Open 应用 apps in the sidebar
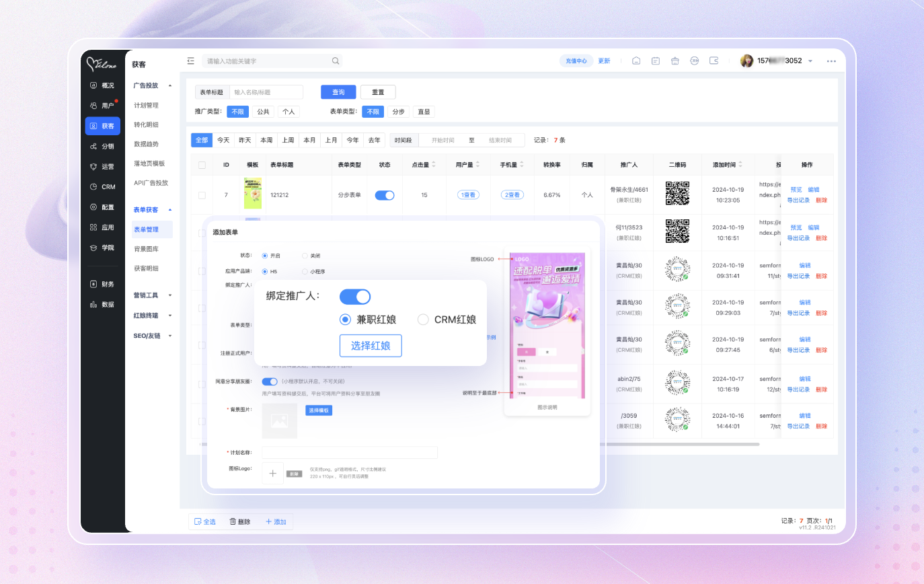This screenshot has height=584, width=924. 102,227
